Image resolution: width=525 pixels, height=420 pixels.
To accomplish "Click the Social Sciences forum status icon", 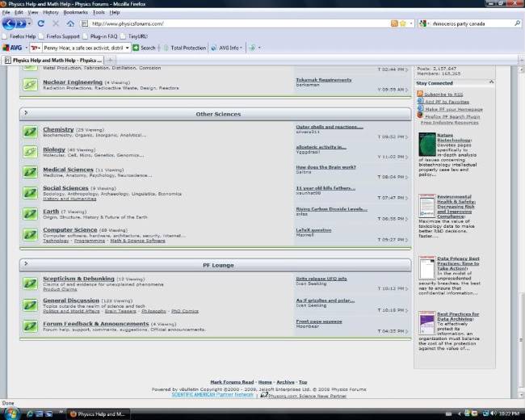I will 30,193.
